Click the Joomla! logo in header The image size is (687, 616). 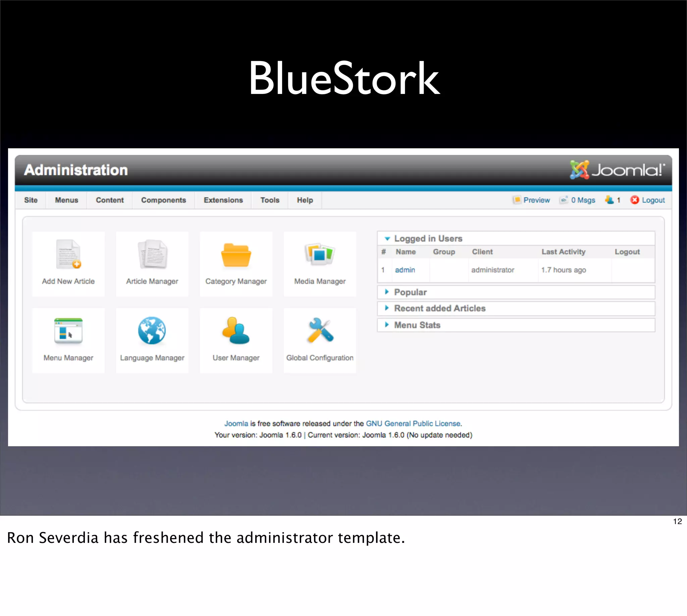click(617, 170)
